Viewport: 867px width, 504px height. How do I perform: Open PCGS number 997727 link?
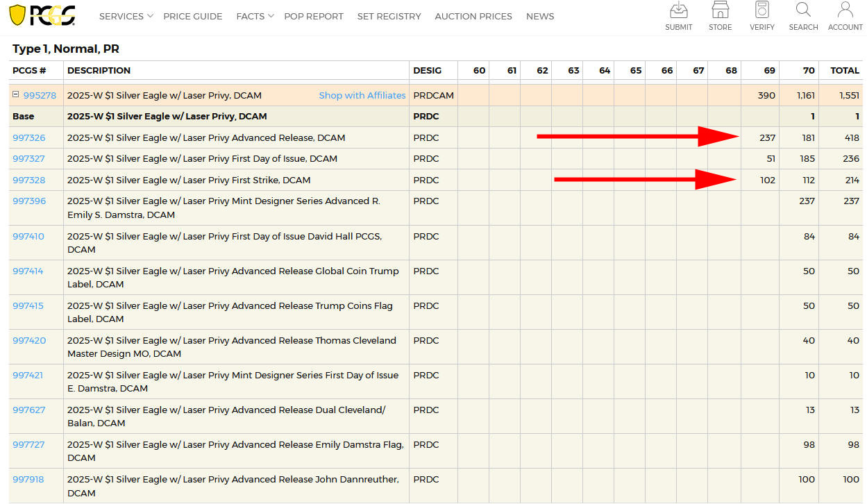tap(28, 444)
